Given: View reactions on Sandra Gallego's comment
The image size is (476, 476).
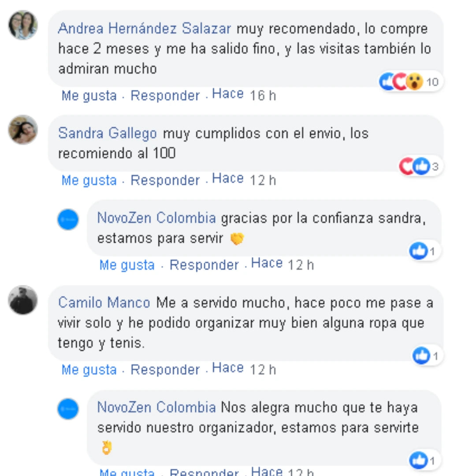Looking at the screenshot, I should click(420, 166).
